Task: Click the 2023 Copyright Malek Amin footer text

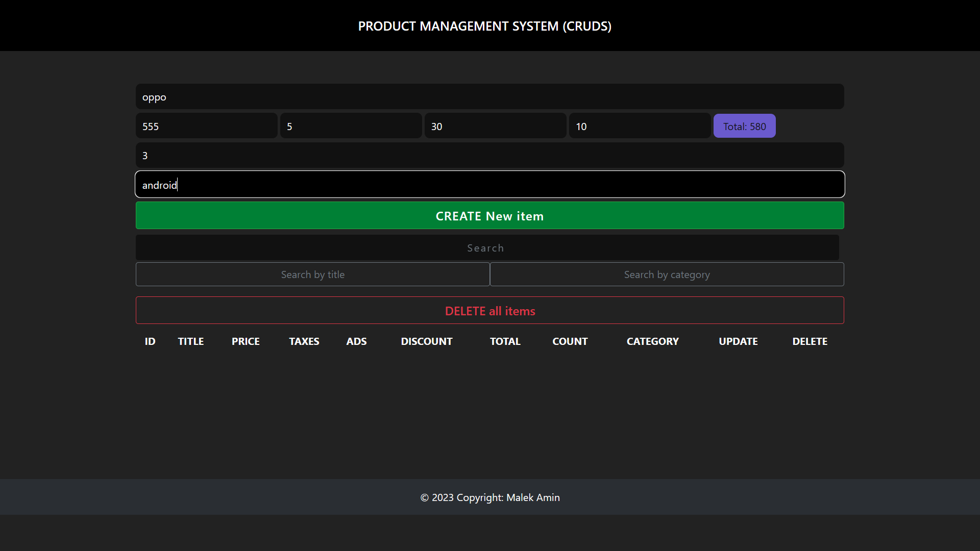Action: [489, 497]
